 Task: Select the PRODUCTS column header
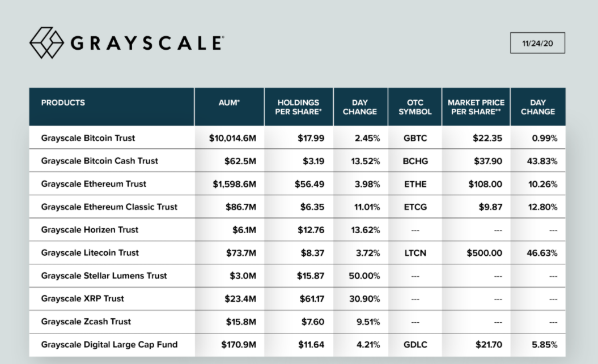pyautogui.click(x=63, y=103)
